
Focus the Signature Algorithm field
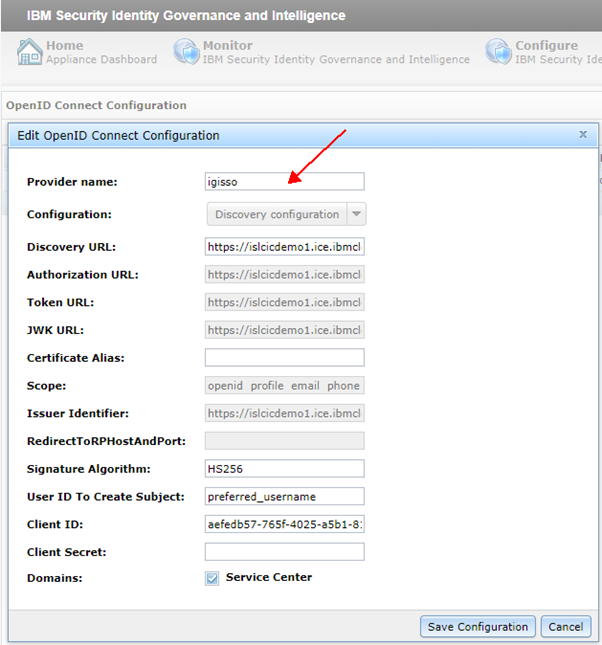click(285, 469)
